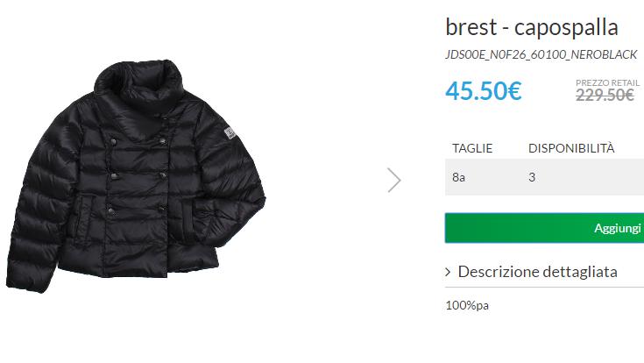Click the DISPONIBILITÀ column header
Viewport: 644px width, 363px height.
tap(571, 147)
